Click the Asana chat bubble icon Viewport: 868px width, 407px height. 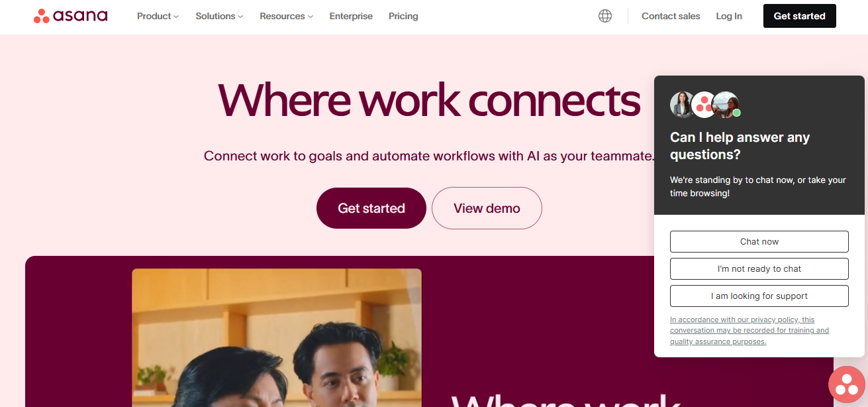tap(846, 384)
